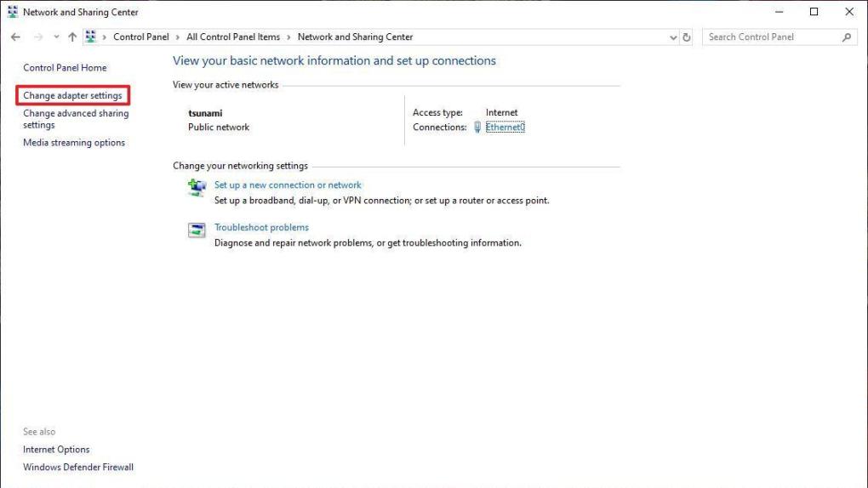Open address bar history dropdown
This screenshot has width=868, height=488.
673,37
